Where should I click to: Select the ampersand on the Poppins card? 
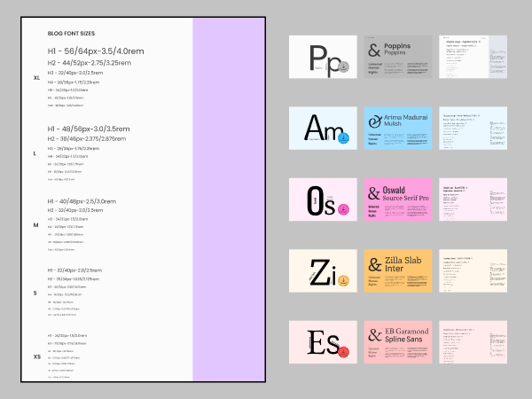click(374, 51)
